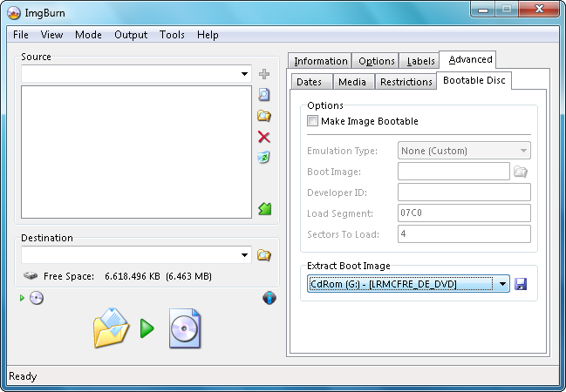The image size is (566, 392).
Task: Click the save boot image floppy icon
Action: pyautogui.click(x=521, y=284)
